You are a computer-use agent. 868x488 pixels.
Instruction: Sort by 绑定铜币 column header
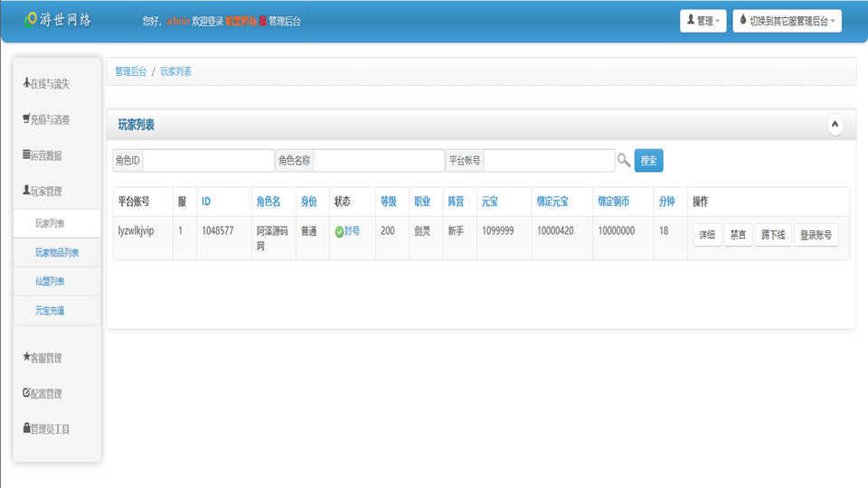pos(613,202)
